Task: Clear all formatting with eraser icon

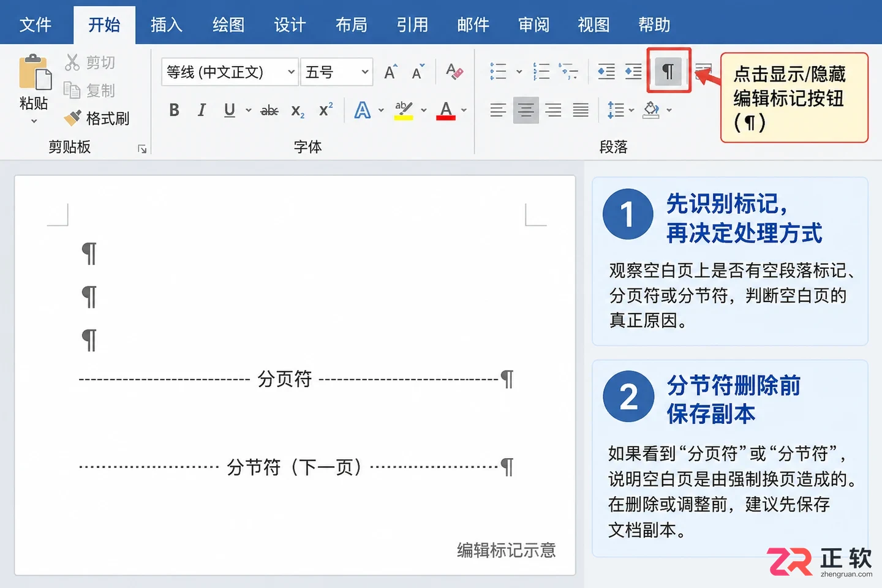Action: tap(454, 72)
